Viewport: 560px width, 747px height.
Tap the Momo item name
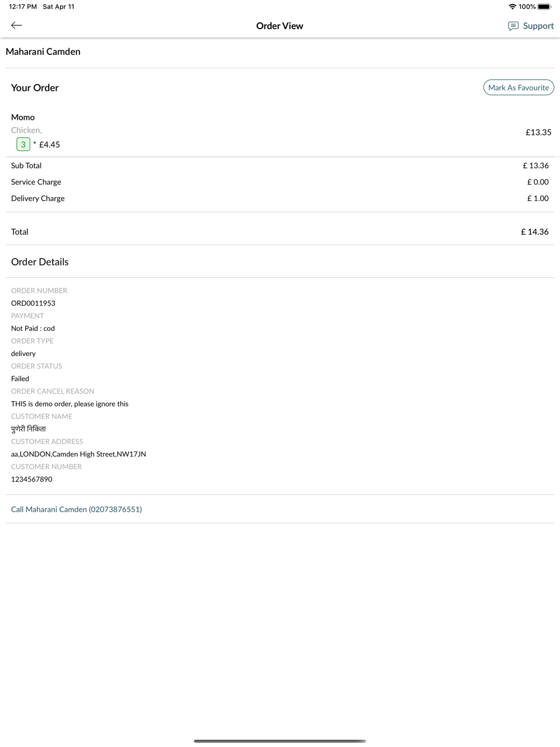point(23,117)
